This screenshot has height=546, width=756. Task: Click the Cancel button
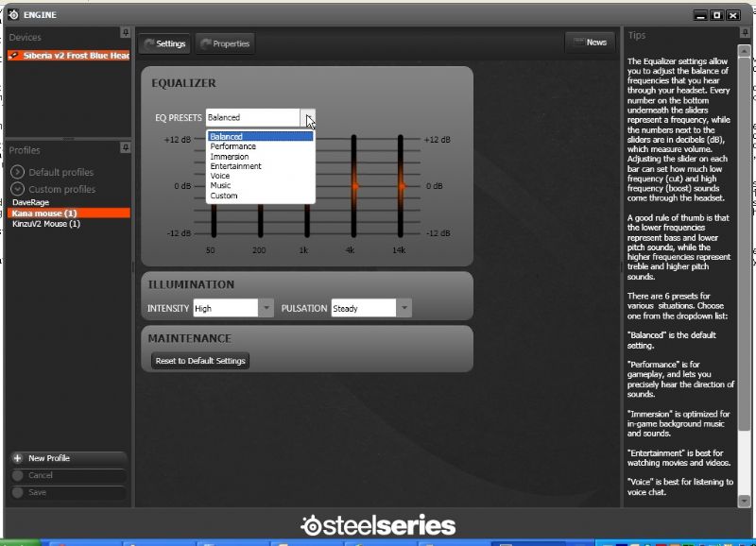tap(68, 475)
